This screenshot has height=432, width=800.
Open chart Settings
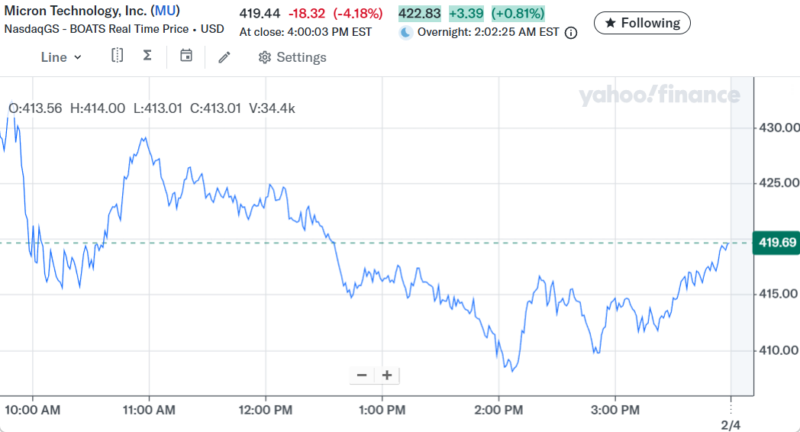pyautogui.click(x=292, y=57)
